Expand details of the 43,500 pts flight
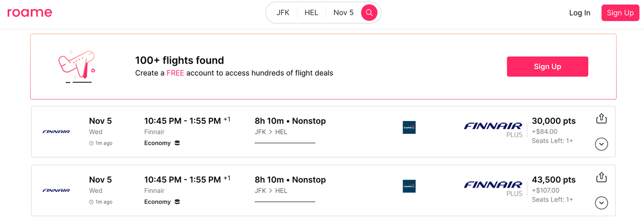This screenshot has height=221, width=644. click(x=602, y=203)
